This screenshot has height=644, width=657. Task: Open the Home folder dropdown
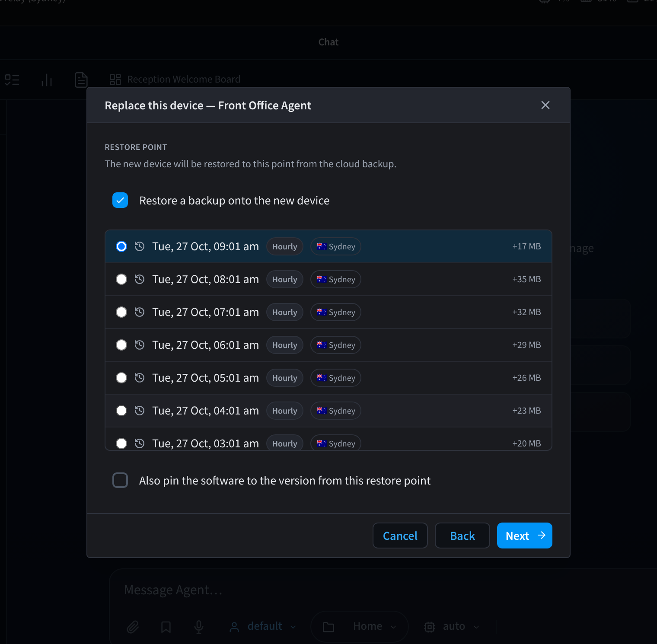tap(360, 626)
